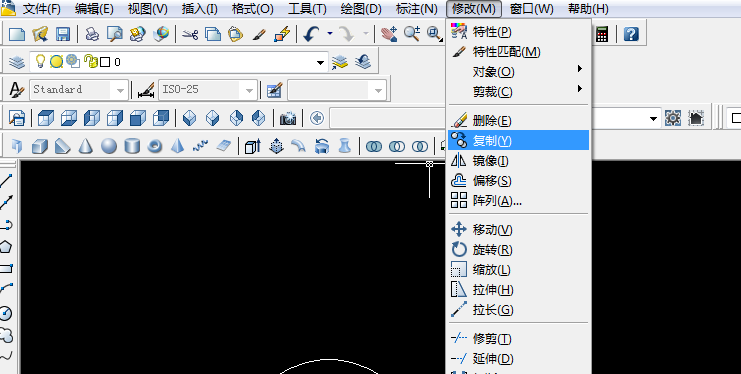Screen dimensions: 741x374
Task: Select the Cone solid tool
Action: pyautogui.click(x=85, y=146)
